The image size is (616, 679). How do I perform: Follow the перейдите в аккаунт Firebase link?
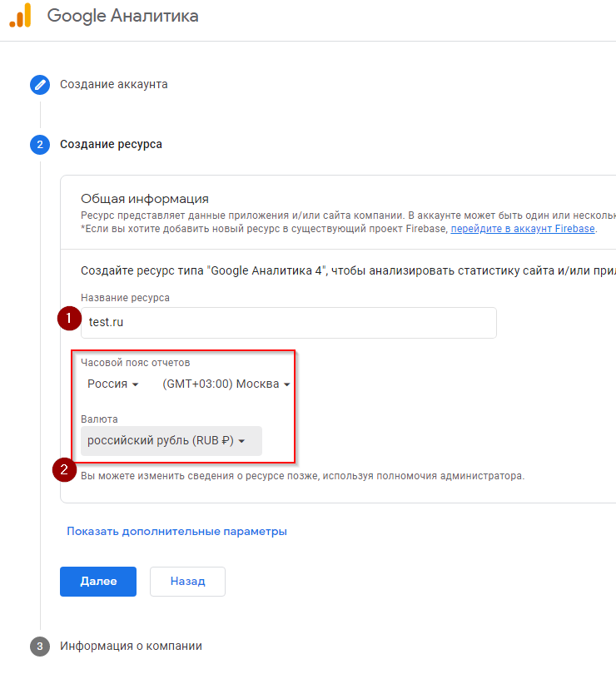click(x=523, y=228)
